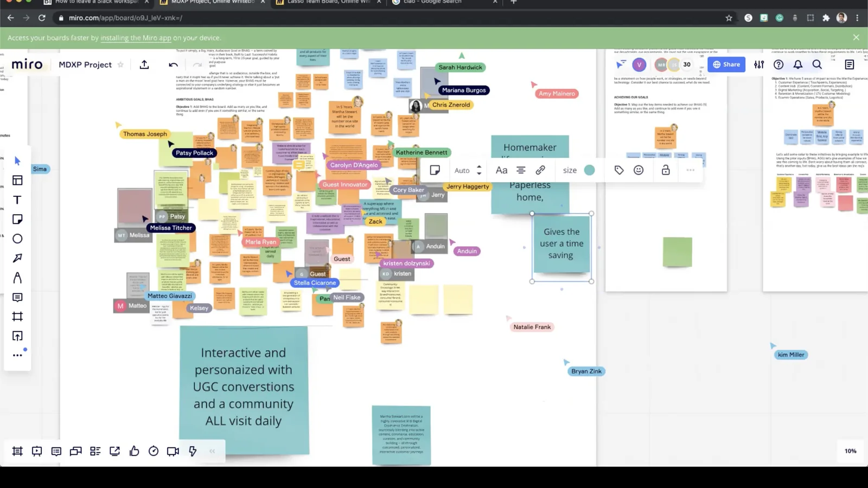The image size is (868, 488).
Task: Open the help question mark icon
Action: (x=778, y=65)
